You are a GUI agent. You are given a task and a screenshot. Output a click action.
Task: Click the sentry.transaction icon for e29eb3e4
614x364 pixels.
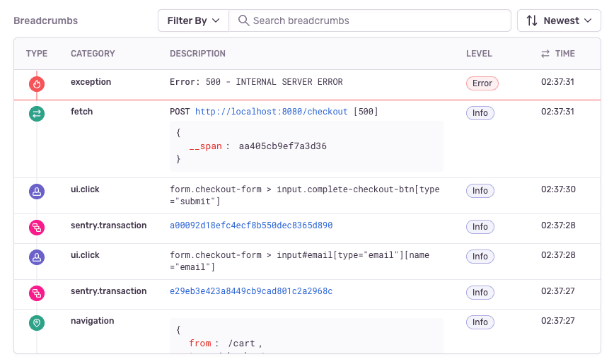tap(37, 293)
